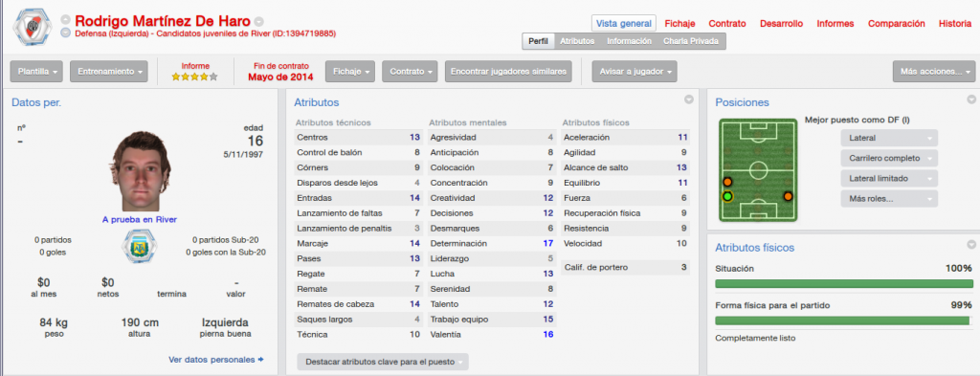Screen dimensions: 980x376
Task: Click the Situación green progress bar
Action: (x=844, y=283)
